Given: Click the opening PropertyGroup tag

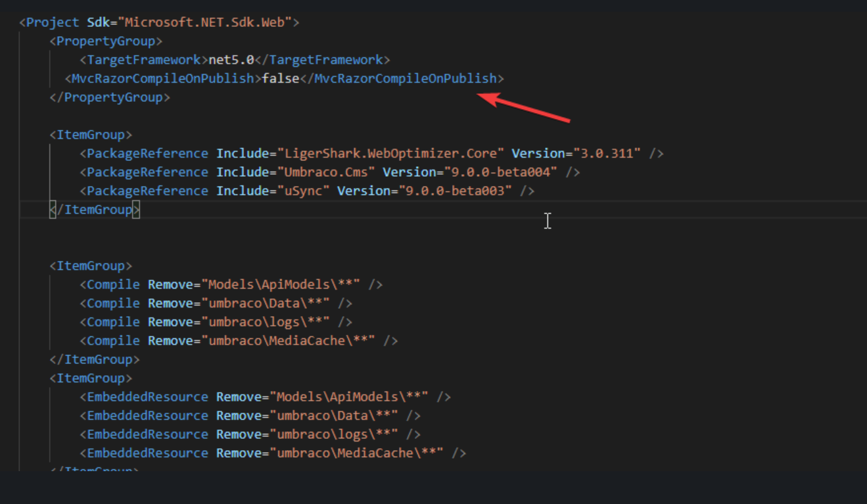Looking at the screenshot, I should click(106, 41).
